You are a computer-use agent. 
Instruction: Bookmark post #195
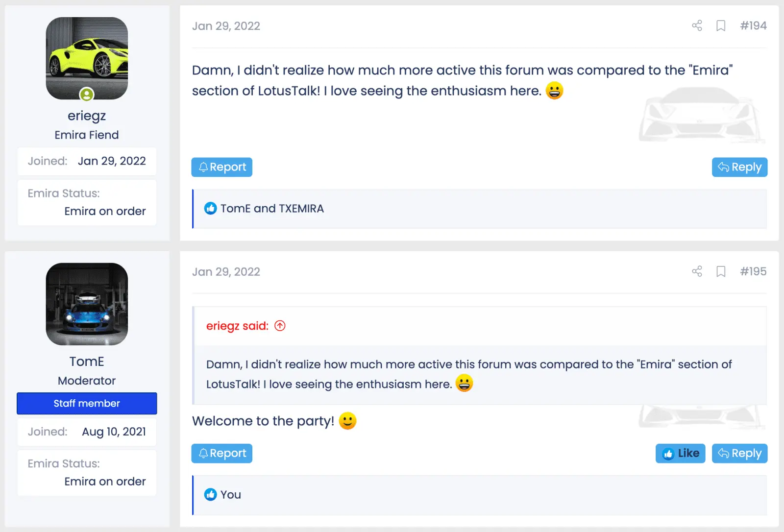click(721, 271)
